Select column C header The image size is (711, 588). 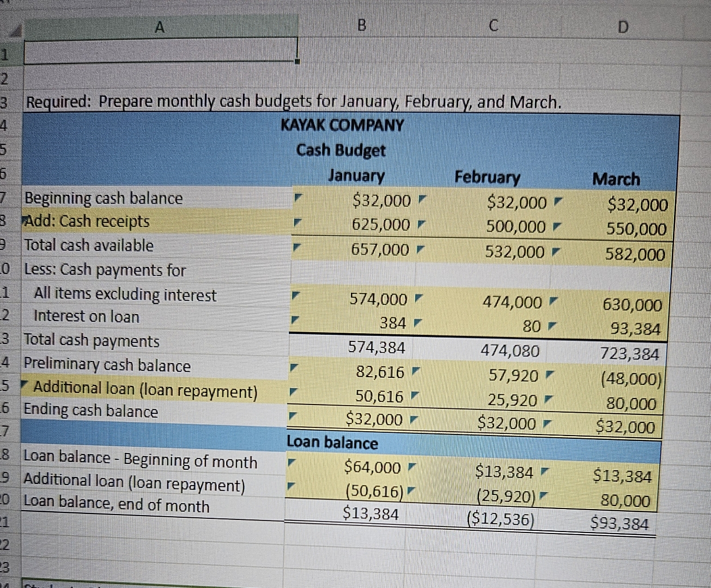tap(493, 26)
